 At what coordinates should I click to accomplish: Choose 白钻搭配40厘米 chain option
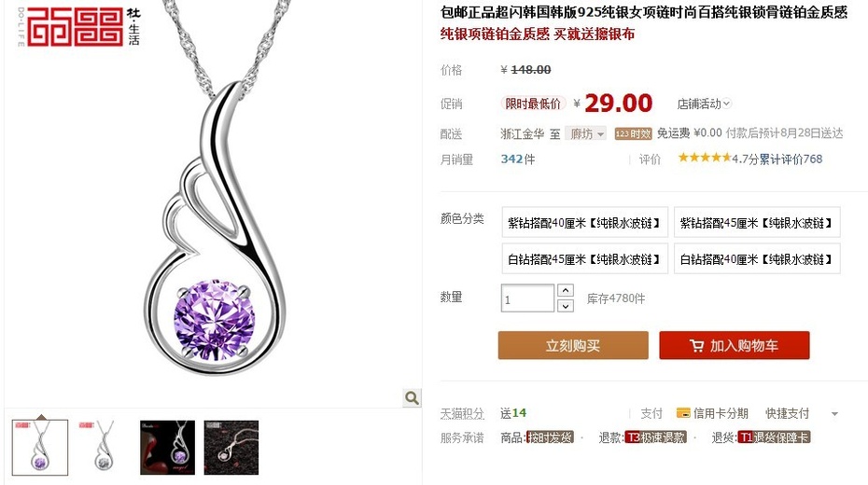(x=757, y=258)
